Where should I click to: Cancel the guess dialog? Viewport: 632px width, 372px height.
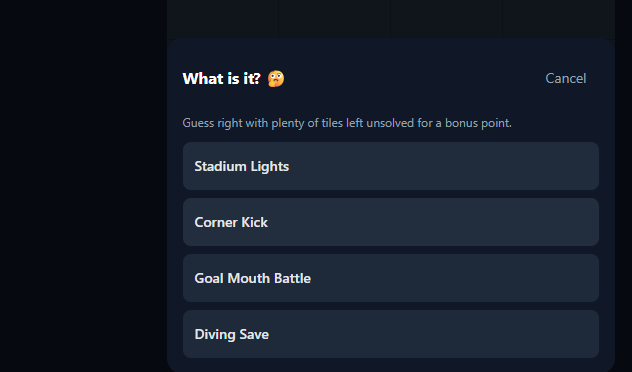[x=565, y=78]
